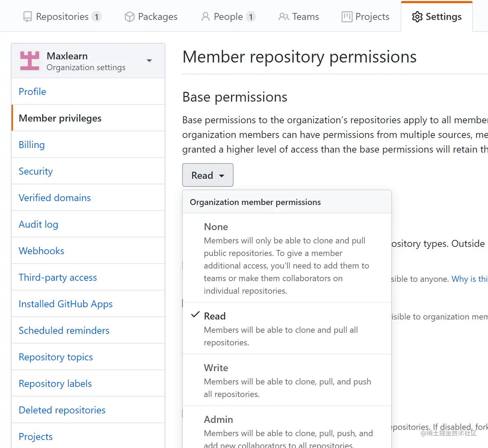Click the checkmark beside Read option
The height and width of the screenshot is (448, 488).
coord(195,315)
